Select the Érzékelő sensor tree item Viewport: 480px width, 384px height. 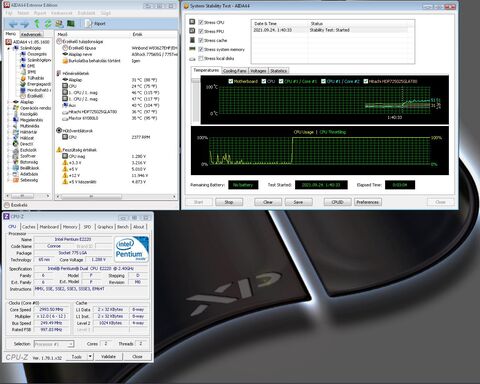click(32, 96)
